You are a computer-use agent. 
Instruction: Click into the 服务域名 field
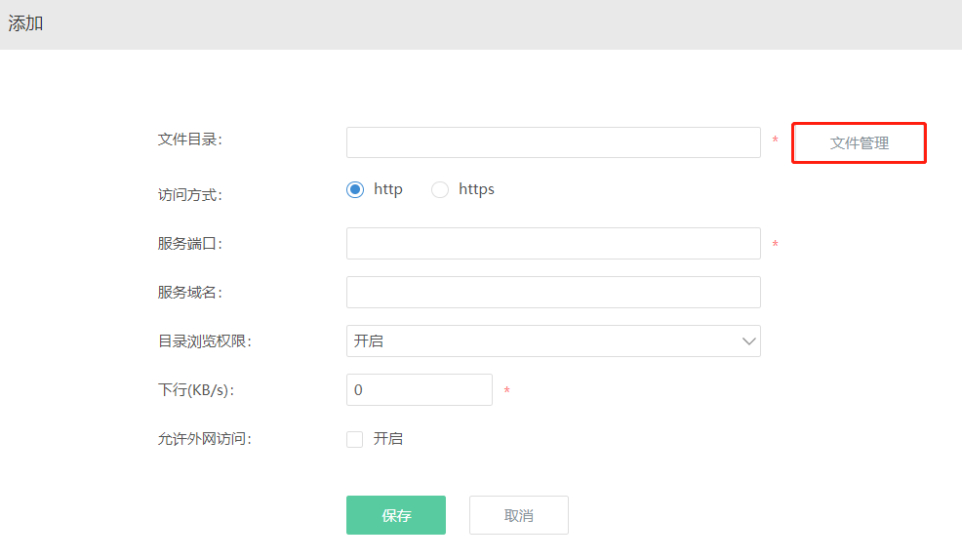553,292
